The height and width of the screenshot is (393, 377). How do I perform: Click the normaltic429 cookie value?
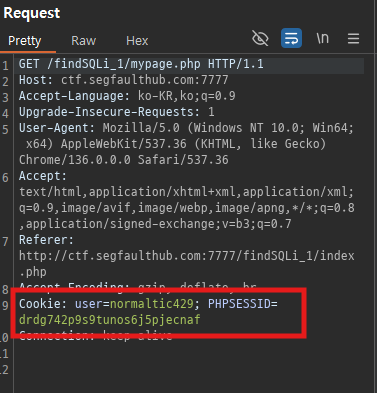click(x=152, y=304)
